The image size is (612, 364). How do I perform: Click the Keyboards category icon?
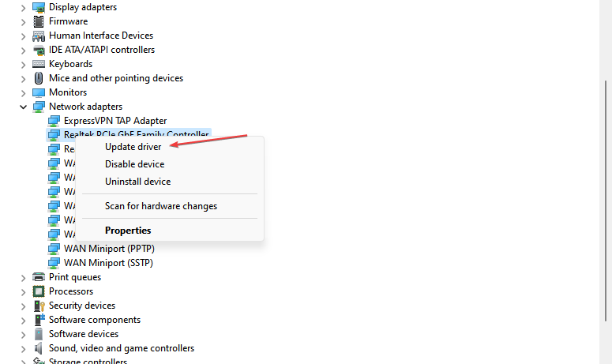[x=39, y=64]
